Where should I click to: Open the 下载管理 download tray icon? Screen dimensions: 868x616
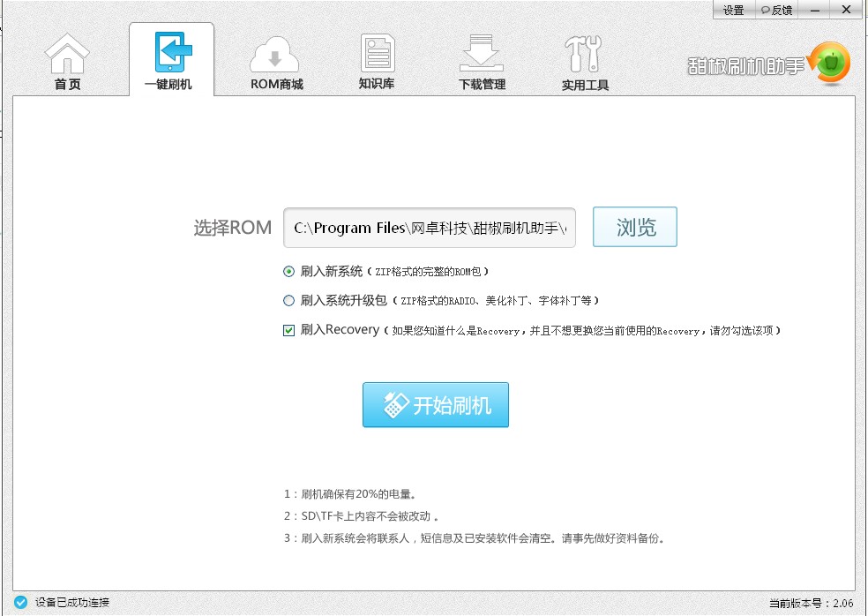click(x=482, y=53)
